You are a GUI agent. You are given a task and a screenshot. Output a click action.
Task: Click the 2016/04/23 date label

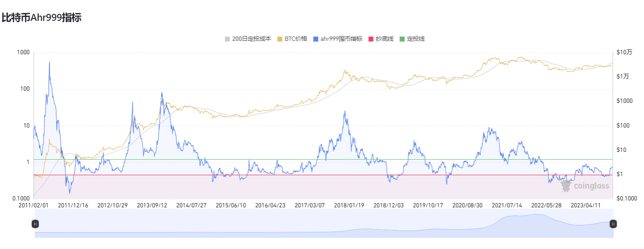(x=270, y=205)
